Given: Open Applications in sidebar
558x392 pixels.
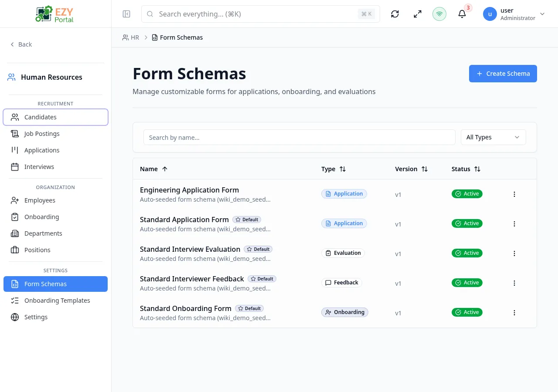Looking at the screenshot, I should pyautogui.click(x=55, y=150).
